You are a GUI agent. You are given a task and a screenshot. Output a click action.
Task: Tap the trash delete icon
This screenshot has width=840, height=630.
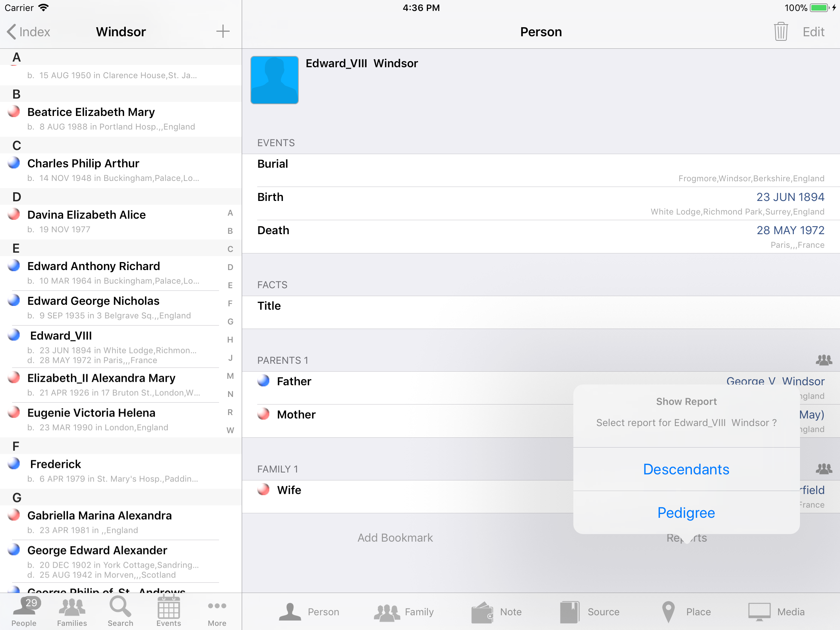click(x=780, y=31)
